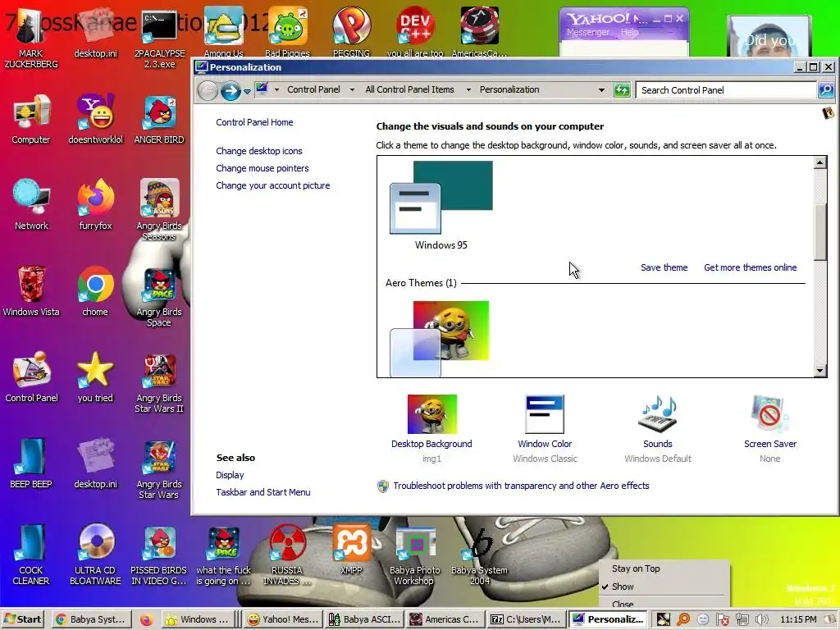Open the Start menu
The image size is (840, 630).
(x=23, y=619)
